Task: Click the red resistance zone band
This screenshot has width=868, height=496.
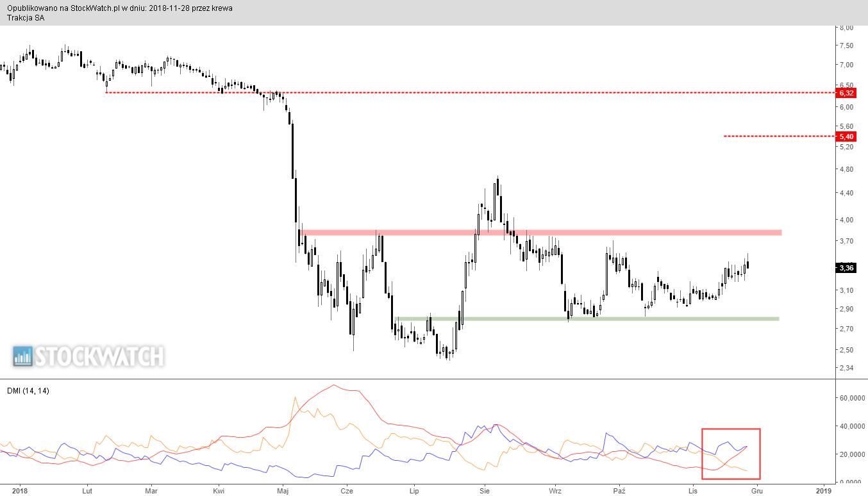Action: 540,232
